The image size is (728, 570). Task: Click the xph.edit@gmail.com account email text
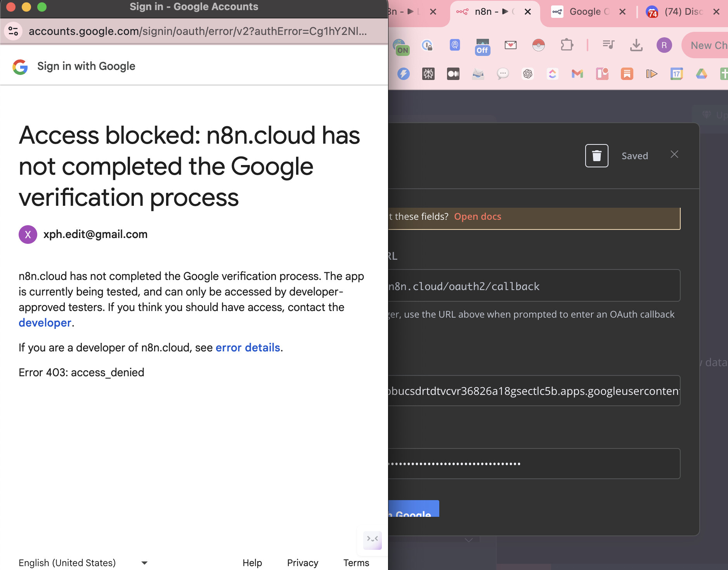point(95,235)
